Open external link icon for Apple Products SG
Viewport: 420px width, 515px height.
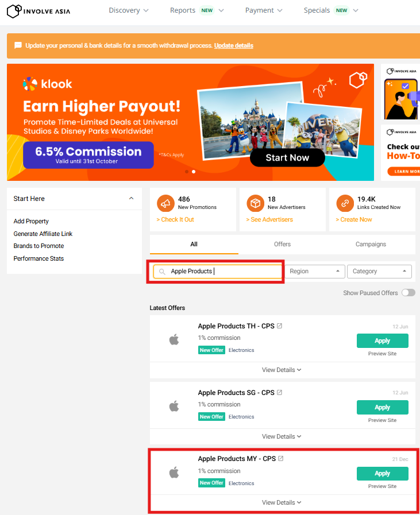click(x=280, y=393)
